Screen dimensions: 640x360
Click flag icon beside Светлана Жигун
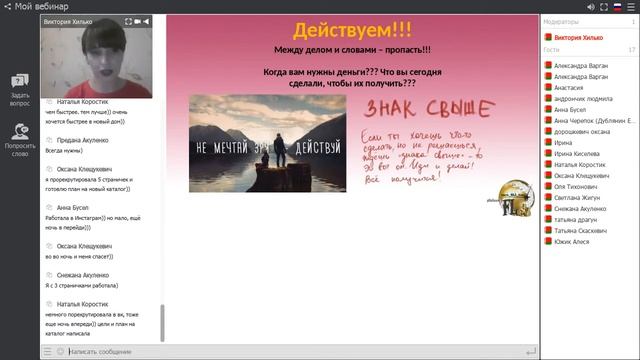(x=548, y=197)
